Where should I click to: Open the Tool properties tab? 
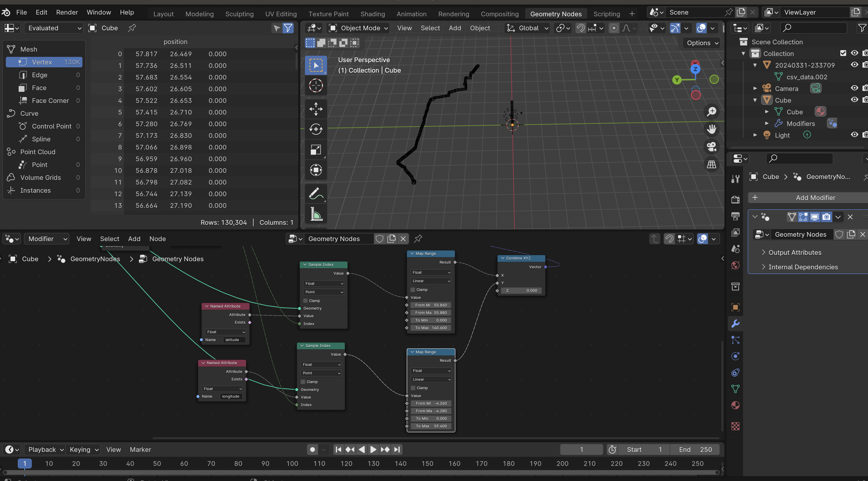(x=735, y=179)
